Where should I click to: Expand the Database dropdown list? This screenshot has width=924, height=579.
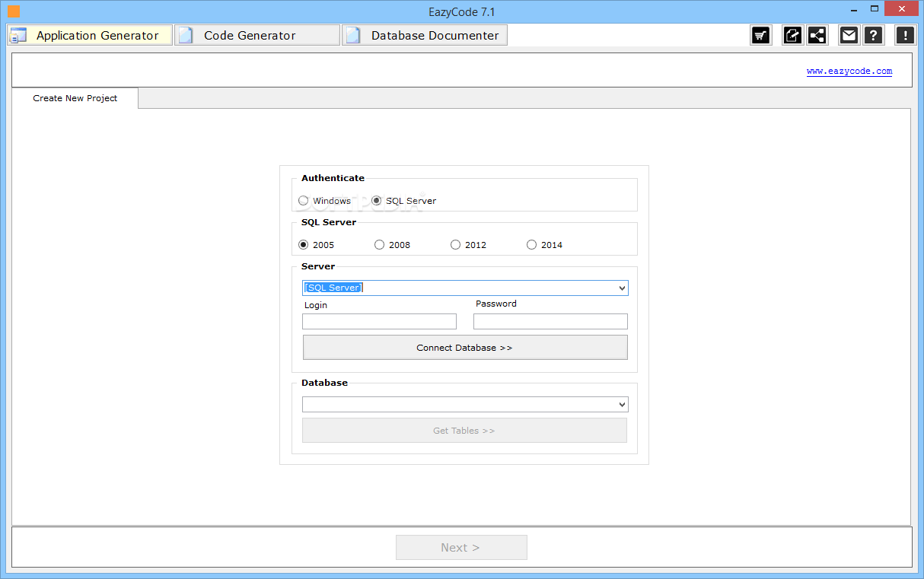[622, 405]
